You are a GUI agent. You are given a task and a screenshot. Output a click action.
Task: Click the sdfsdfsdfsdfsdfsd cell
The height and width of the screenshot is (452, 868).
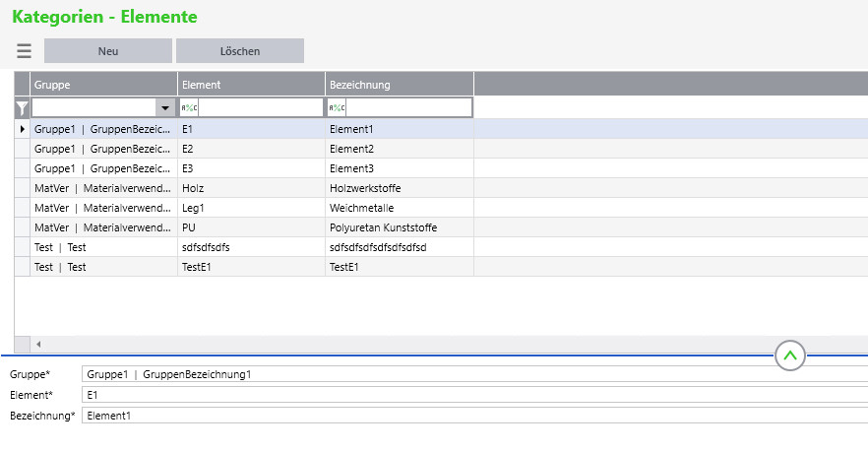400,247
